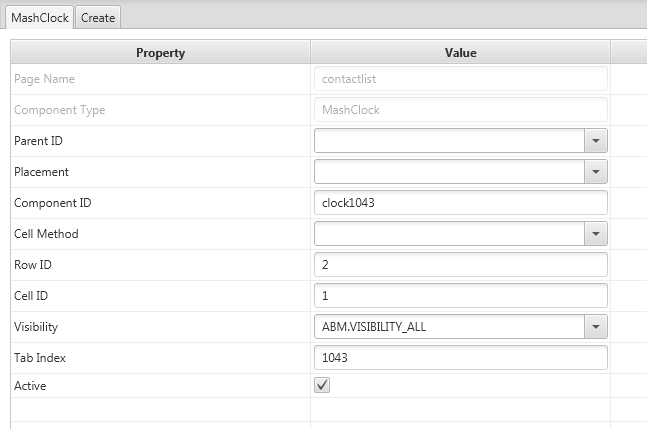This screenshot has height=429, width=647.
Task: Click the disabled Component Type field
Action: (x=460, y=110)
